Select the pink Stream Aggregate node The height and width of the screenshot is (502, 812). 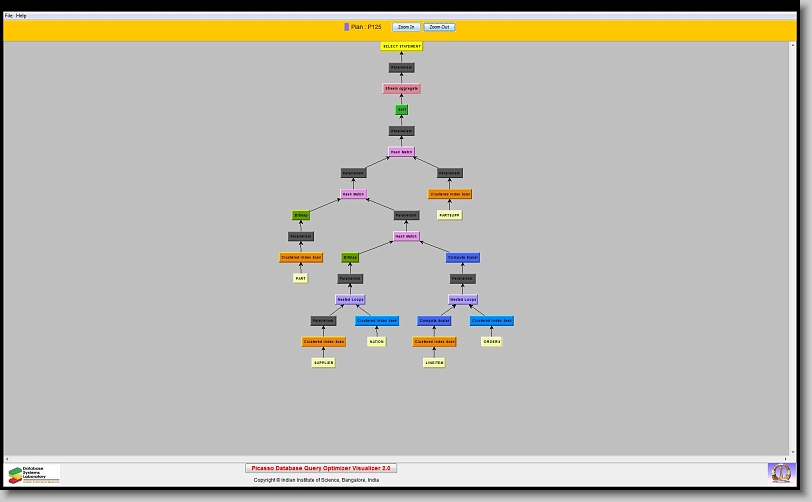401,89
